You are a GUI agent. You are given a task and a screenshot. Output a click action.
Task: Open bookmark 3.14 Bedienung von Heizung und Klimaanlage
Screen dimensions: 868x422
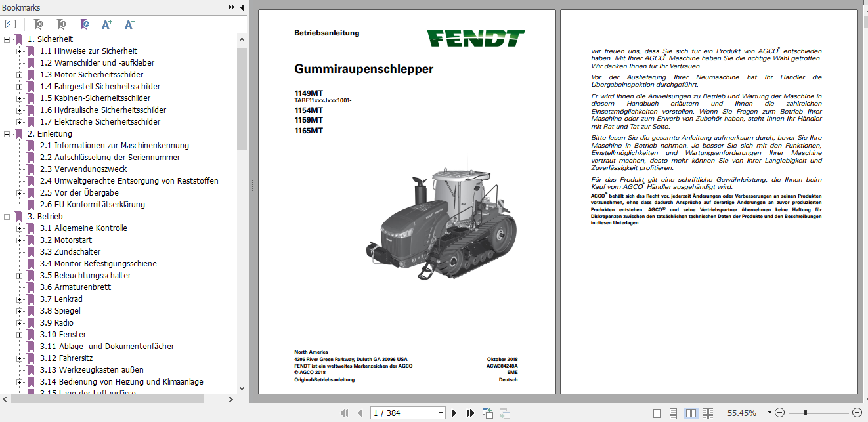tap(121, 381)
